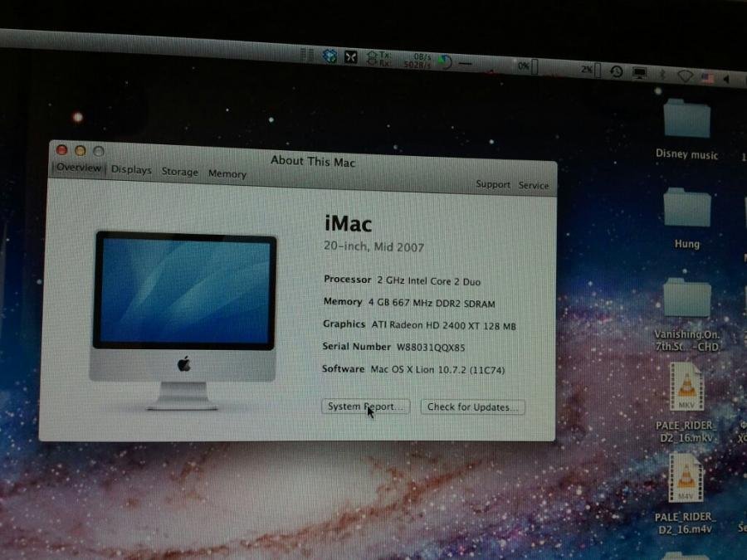Open the Memory tab

227,174
